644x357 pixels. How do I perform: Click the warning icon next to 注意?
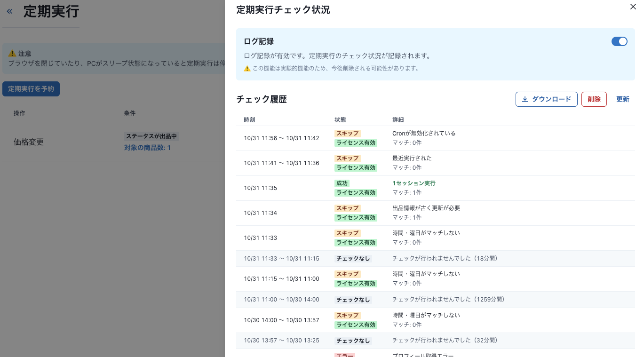pyautogui.click(x=12, y=54)
